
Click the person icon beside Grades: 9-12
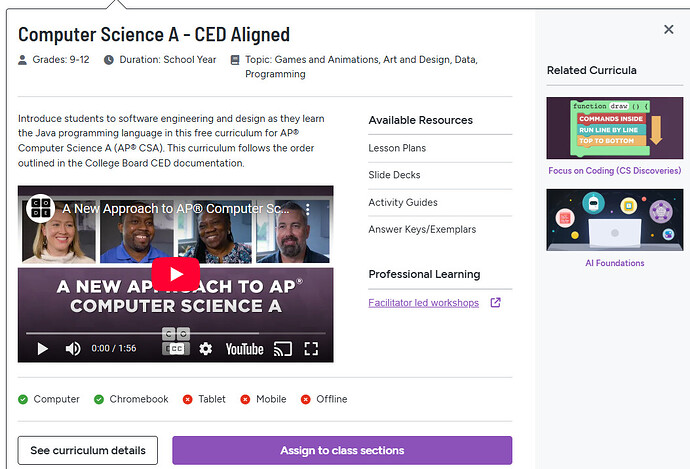(22, 60)
